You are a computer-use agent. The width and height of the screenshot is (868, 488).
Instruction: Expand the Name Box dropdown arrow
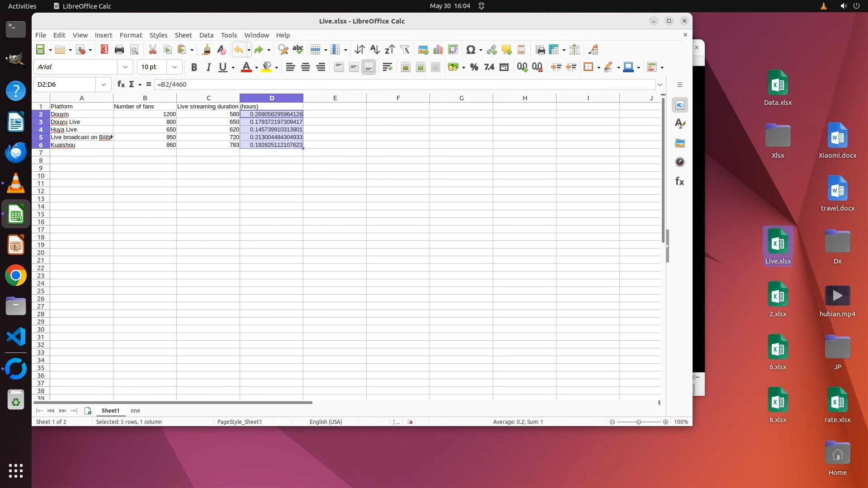104,84
